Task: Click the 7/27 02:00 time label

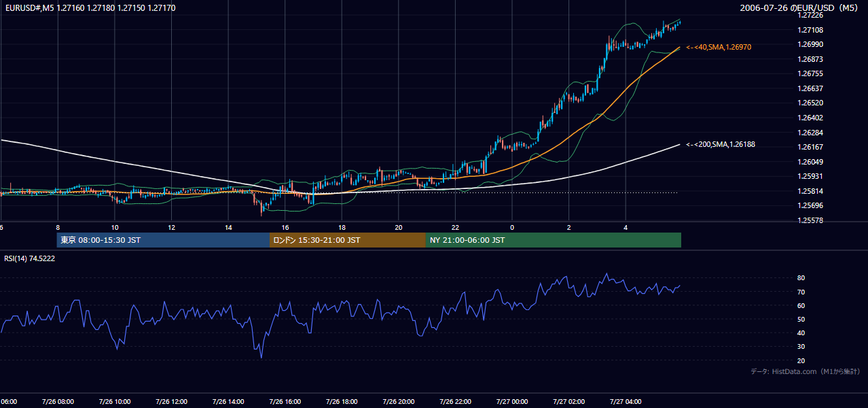Action: coord(568,401)
